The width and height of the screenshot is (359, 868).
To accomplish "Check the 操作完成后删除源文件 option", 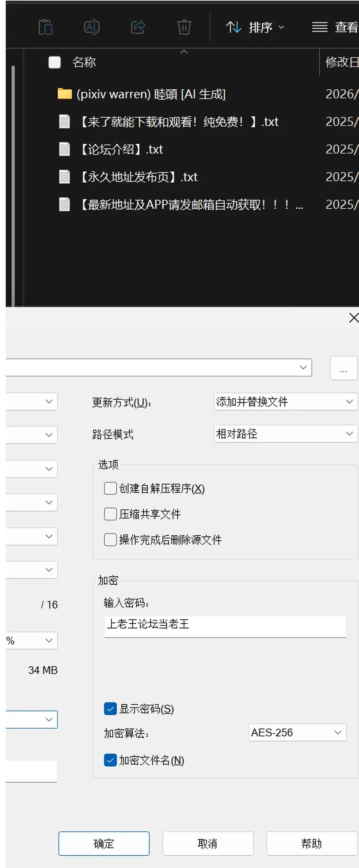I will [110, 540].
